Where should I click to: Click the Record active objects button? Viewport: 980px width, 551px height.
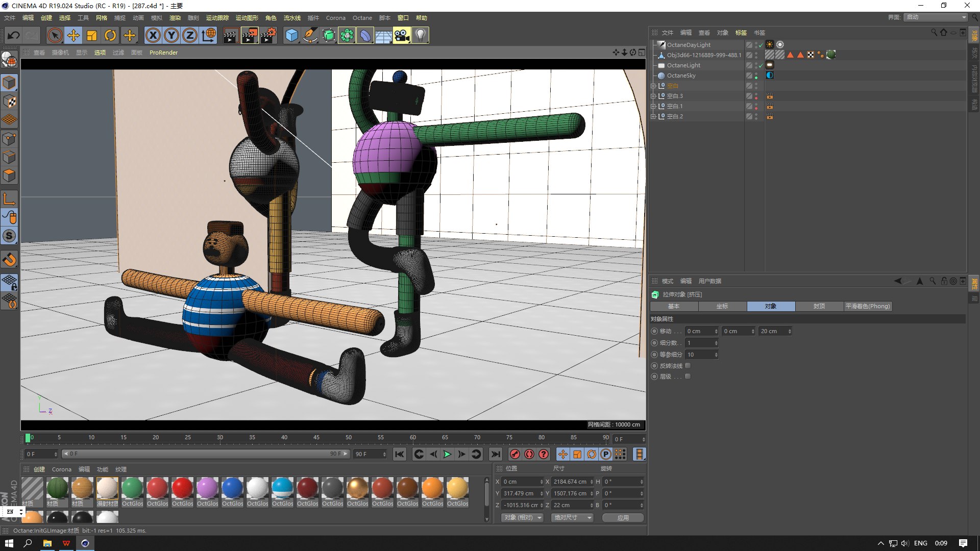pos(515,454)
